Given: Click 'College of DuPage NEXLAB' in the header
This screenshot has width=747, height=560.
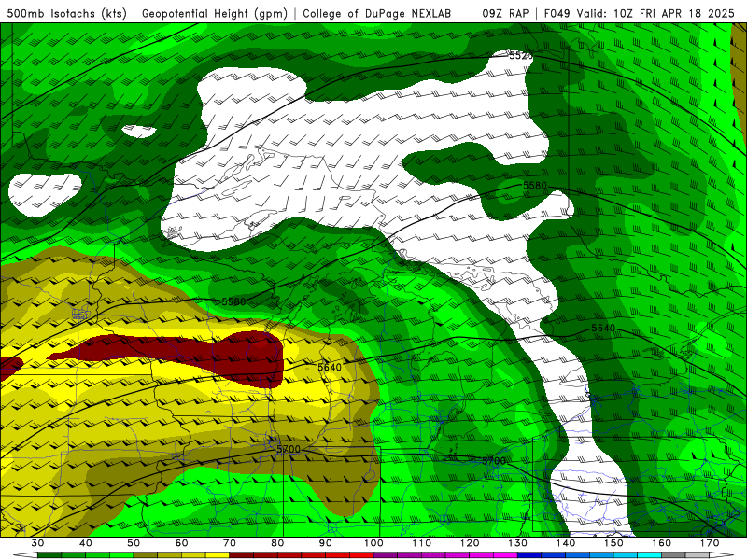Looking at the screenshot, I should [x=377, y=13].
